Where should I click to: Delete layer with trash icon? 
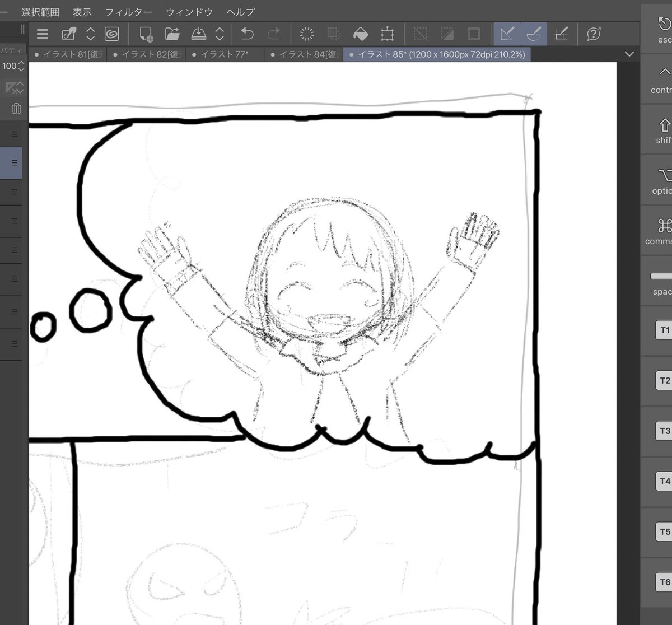coord(16,109)
